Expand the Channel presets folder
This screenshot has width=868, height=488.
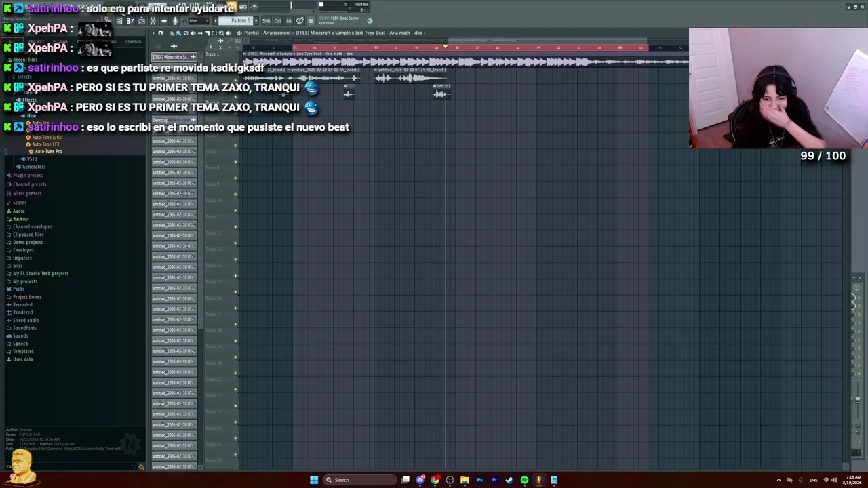coord(29,184)
